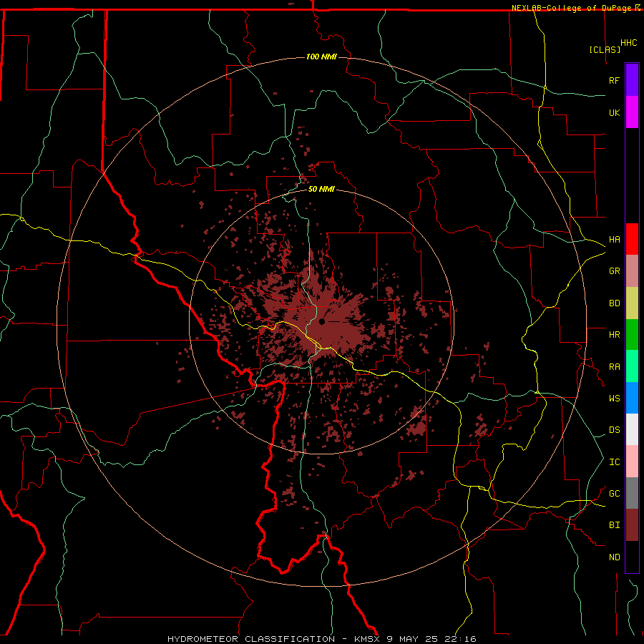644x644 pixels.
Task: Click the BD legend label
Action: [614, 303]
